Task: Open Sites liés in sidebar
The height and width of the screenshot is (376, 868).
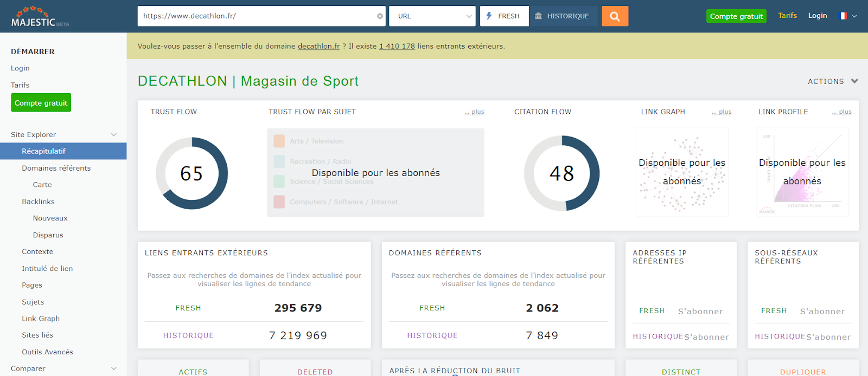Action: 37,335
